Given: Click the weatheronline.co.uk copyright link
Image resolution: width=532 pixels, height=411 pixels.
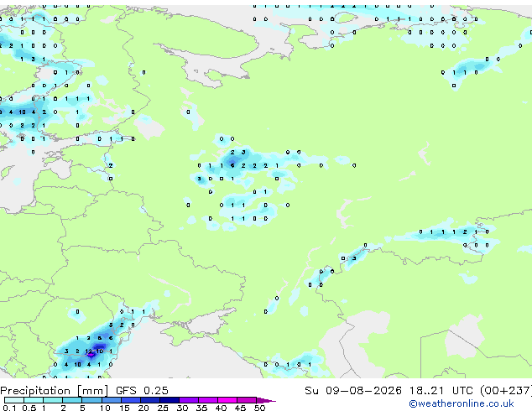Looking at the screenshot, I should tap(462, 403).
